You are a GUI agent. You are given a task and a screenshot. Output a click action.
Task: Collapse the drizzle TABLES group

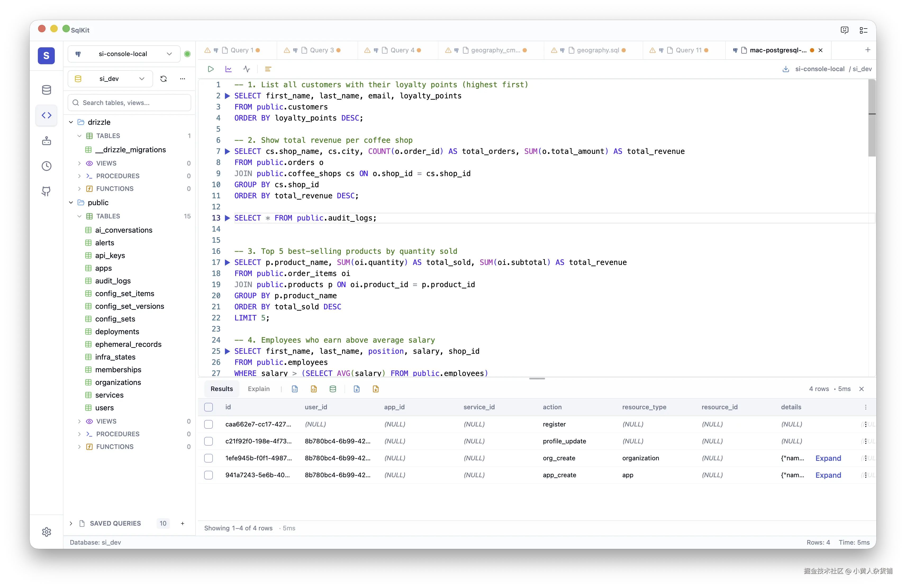click(79, 136)
